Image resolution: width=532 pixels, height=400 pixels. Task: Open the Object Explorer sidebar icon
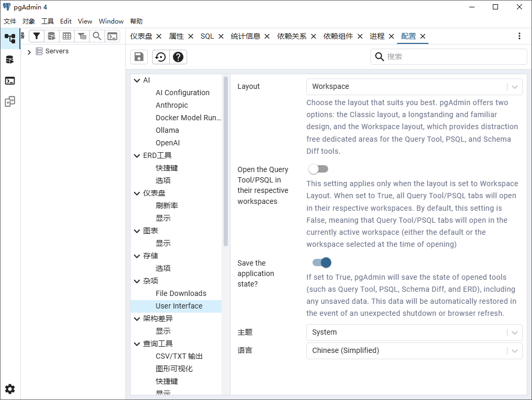10,38
